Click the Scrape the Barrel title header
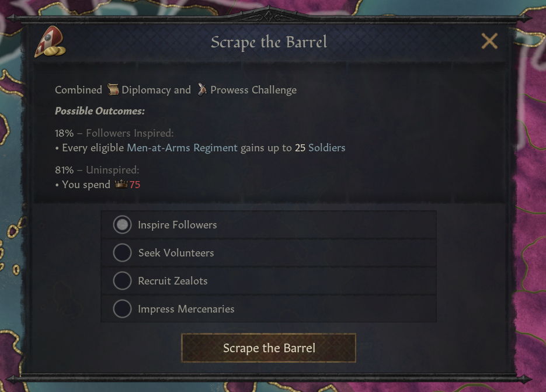 point(269,43)
